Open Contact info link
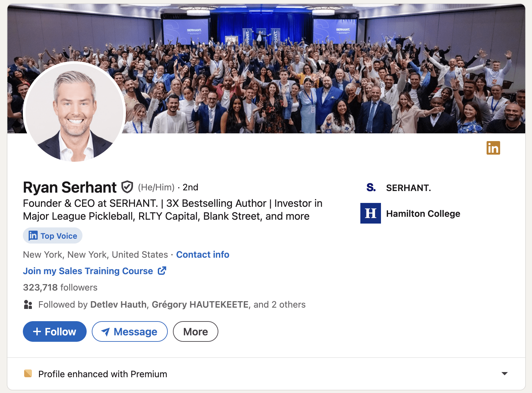The height and width of the screenshot is (393, 532). coord(203,254)
